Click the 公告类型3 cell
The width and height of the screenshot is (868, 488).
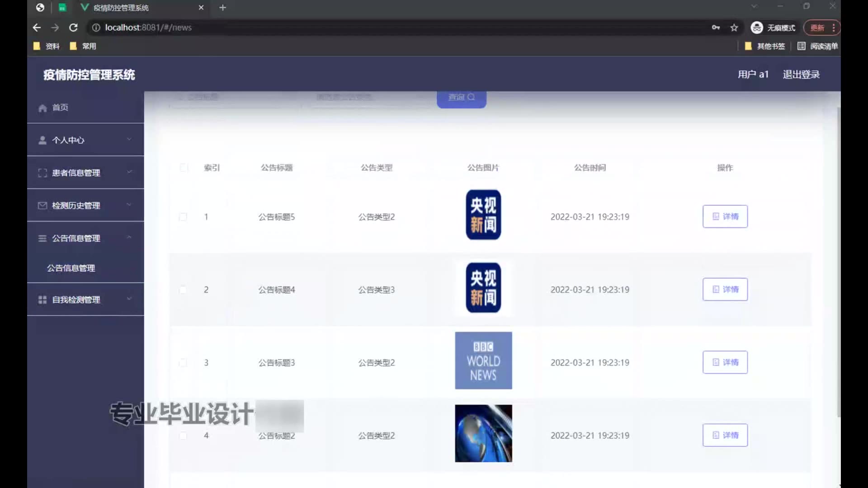click(x=376, y=290)
